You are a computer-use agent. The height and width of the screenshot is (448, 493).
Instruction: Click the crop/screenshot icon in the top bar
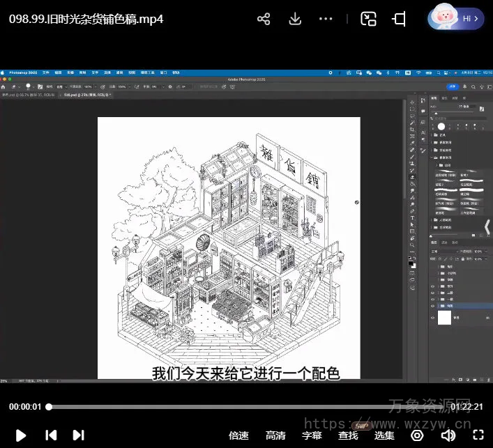point(400,20)
